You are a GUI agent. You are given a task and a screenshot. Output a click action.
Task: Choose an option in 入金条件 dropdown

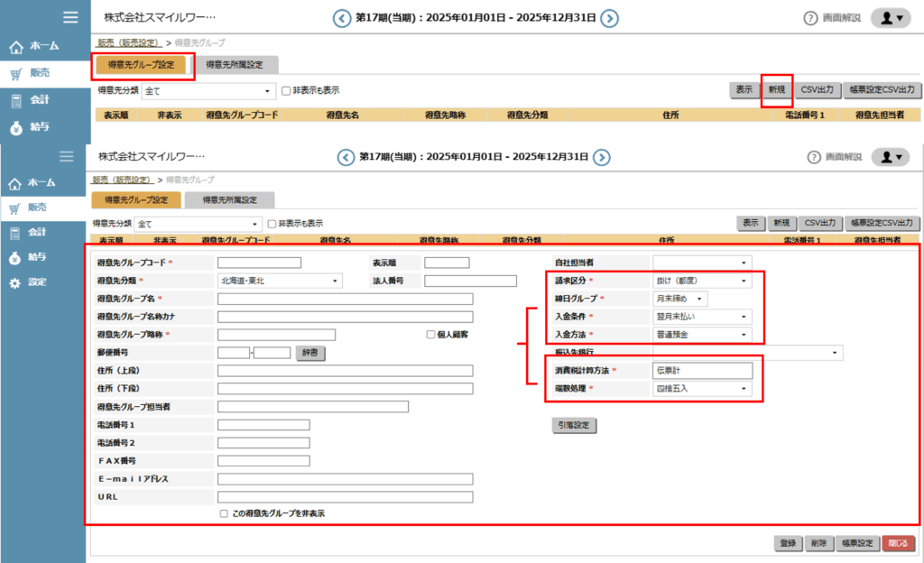pyautogui.click(x=702, y=317)
